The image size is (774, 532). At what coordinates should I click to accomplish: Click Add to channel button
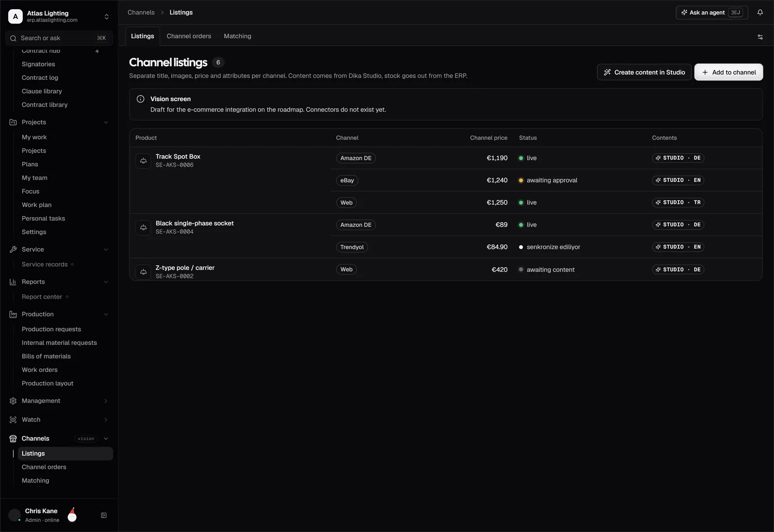pos(729,72)
